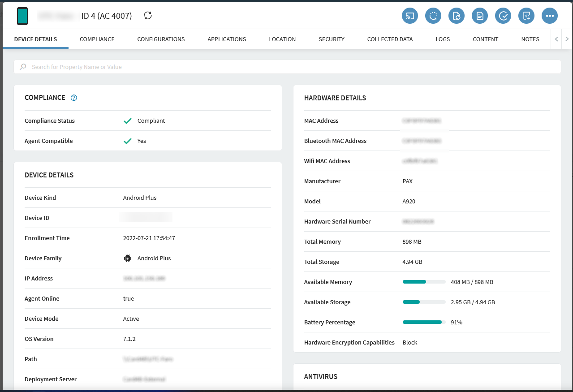Click the property name search field

click(x=287, y=67)
